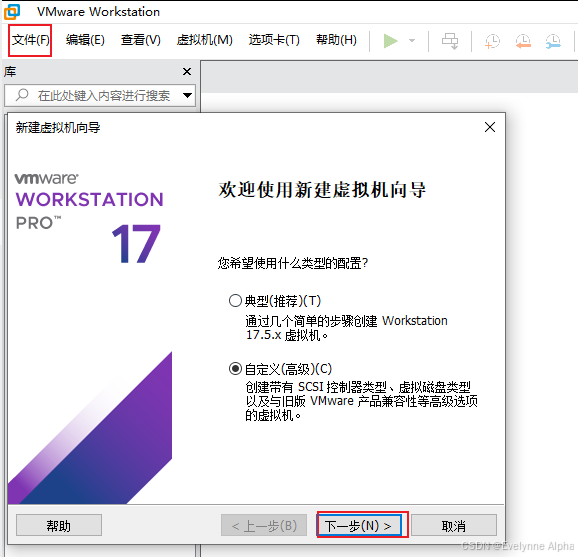Open the 查看(V) menu
Viewport: 578px width, 557px height.
[x=141, y=40]
